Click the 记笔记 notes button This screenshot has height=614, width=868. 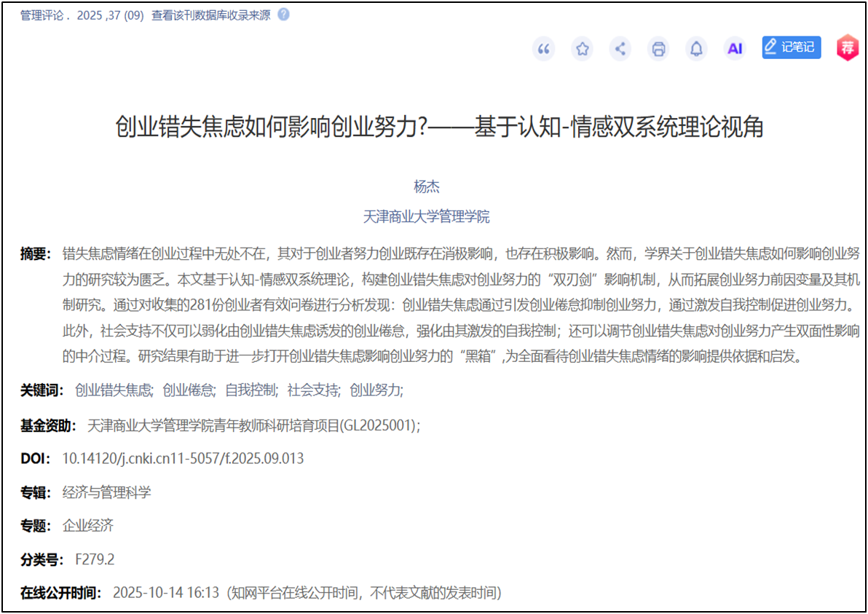(792, 47)
